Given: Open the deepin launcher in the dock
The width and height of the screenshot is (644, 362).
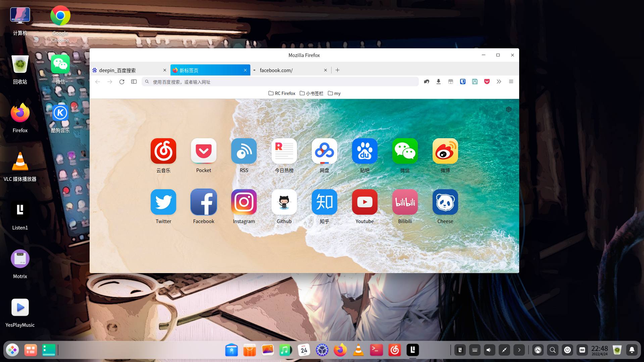Looking at the screenshot, I should tap(13, 350).
